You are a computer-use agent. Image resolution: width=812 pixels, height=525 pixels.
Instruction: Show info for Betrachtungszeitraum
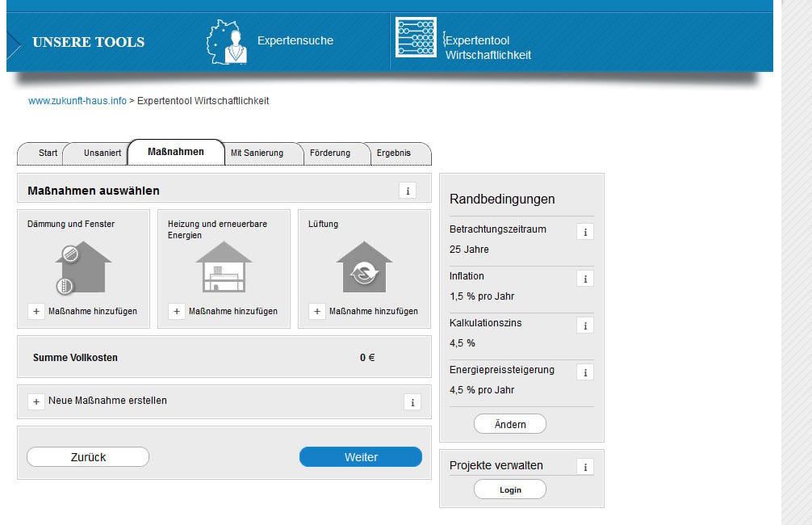pos(585,232)
